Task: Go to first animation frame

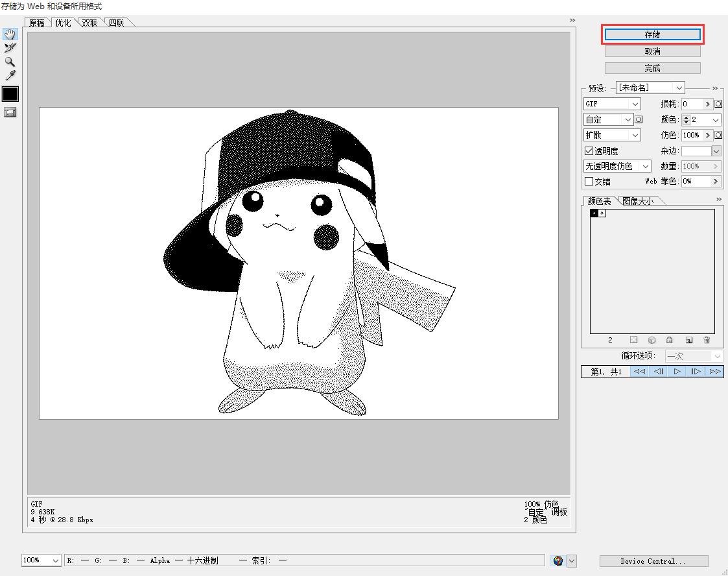Action: pos(639,371)
